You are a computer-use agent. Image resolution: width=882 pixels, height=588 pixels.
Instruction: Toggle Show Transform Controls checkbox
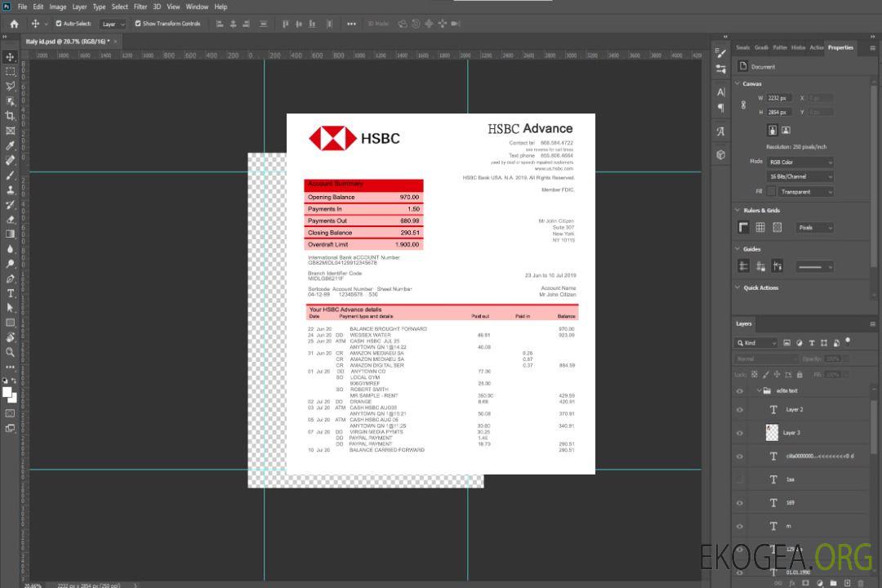click(138, 24)
